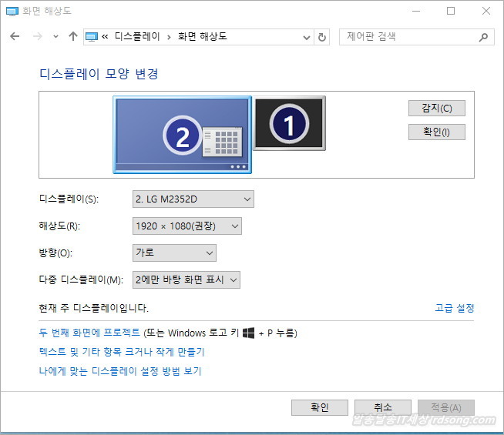Open 텍스트 및 기타 항목 크기 link

(121, 352)
